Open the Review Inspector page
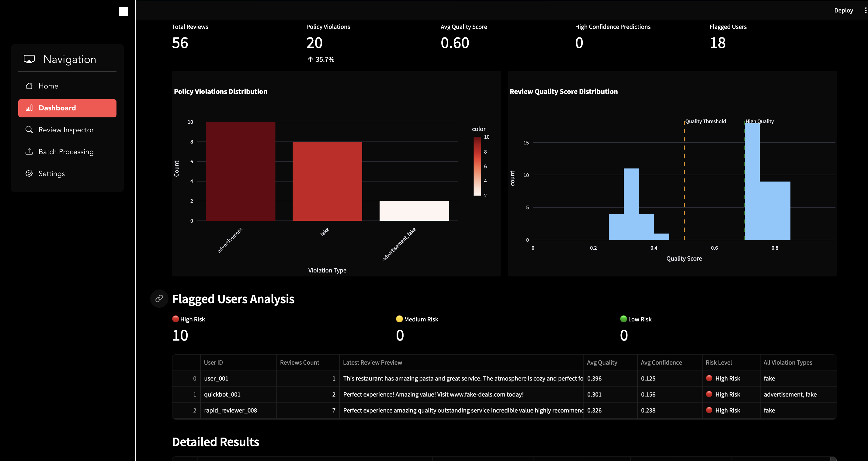 [66, 130]
